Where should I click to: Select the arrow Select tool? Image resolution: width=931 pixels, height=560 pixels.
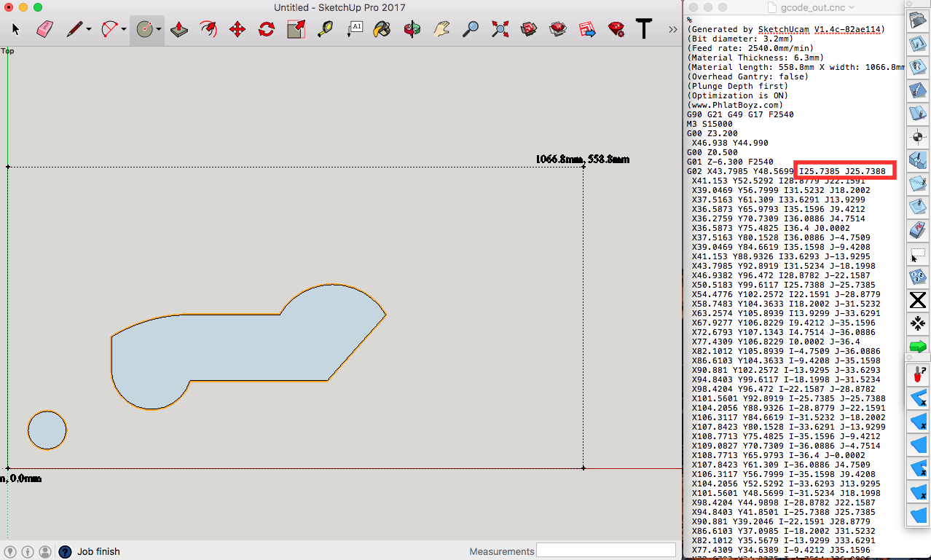click(x=16, y=30)
